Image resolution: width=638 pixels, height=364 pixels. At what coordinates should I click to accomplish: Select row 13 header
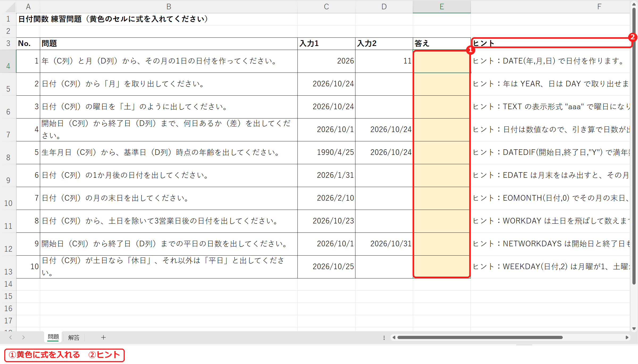click(x=8, y=267)
